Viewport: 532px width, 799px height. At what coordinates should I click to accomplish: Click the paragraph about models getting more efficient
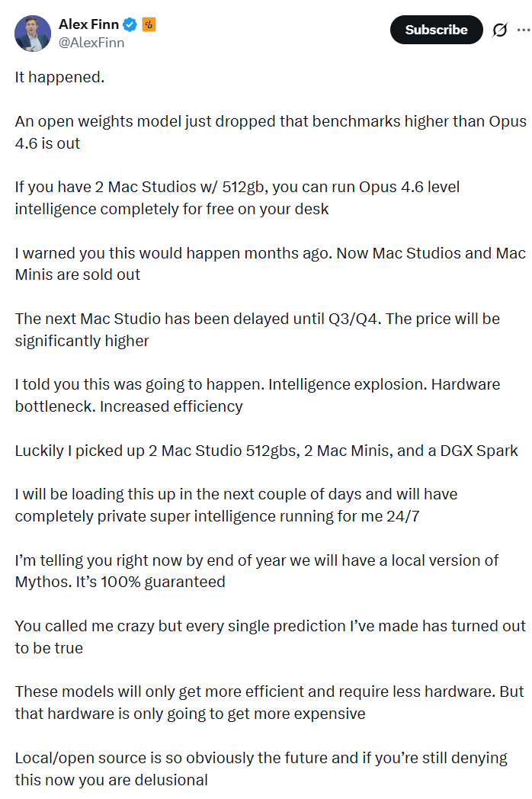tap(267, 702)
